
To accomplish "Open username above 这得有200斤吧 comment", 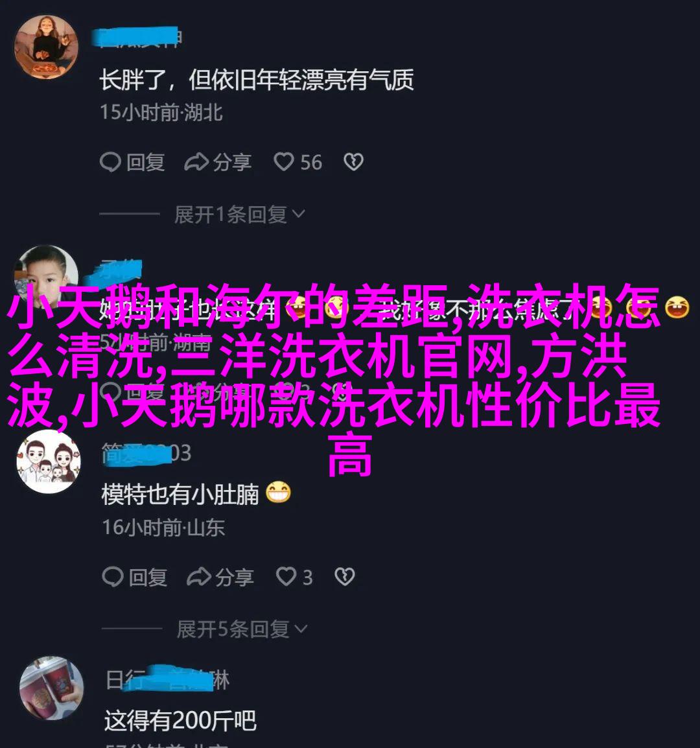I will [x=167, y=679].
